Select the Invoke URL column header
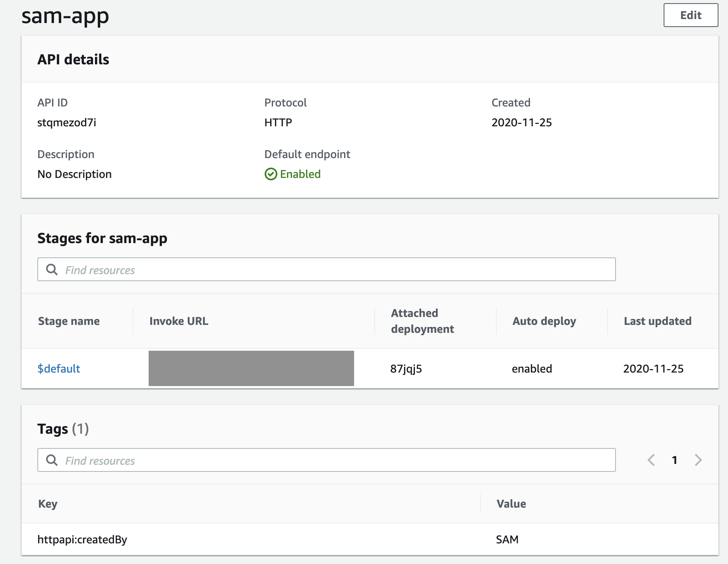 pyautogui.click(x=178, y=321)
